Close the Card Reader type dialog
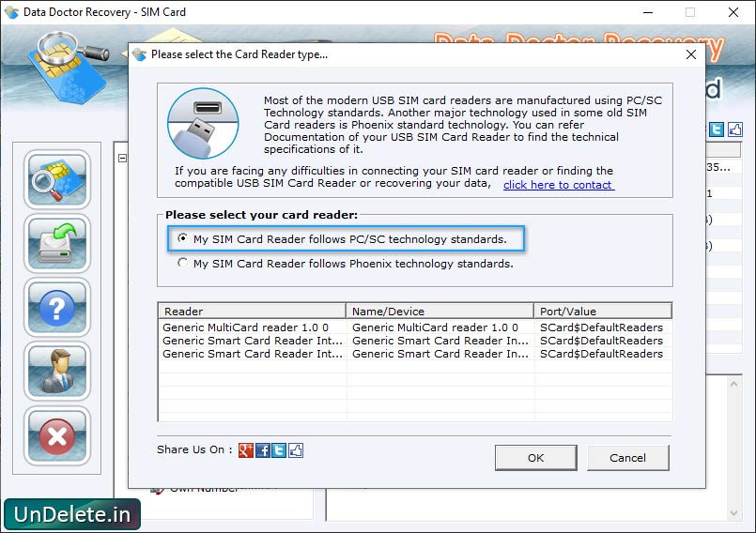The width and height of the screenshot is (756, 533). pyautogui.click(x=691, y=54)
